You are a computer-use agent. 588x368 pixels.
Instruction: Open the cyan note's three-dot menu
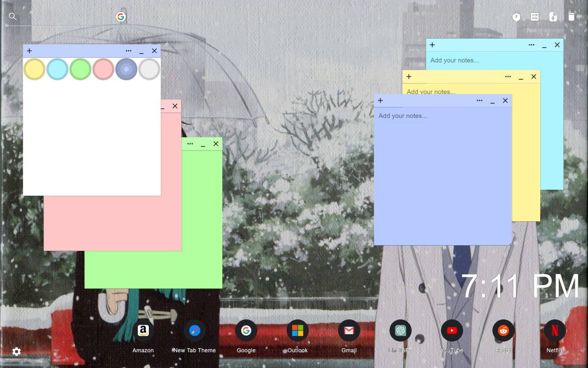(x=531, y=45)
